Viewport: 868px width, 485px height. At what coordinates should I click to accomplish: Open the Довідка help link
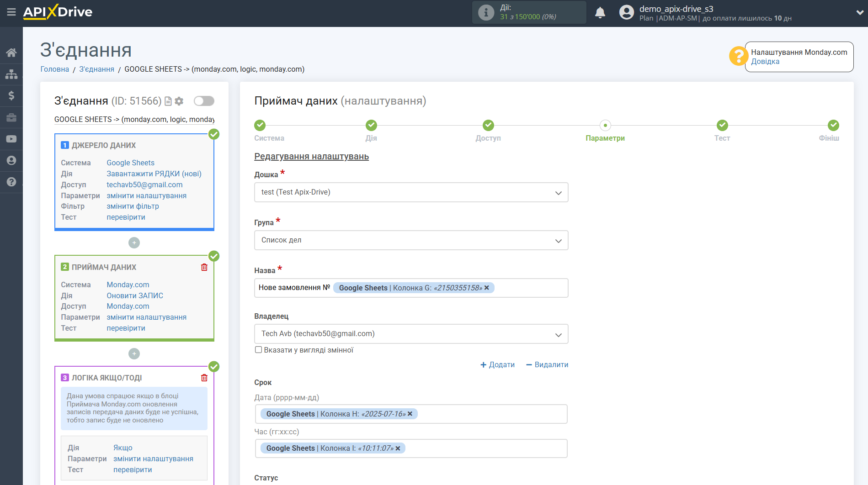coord(765,62)
